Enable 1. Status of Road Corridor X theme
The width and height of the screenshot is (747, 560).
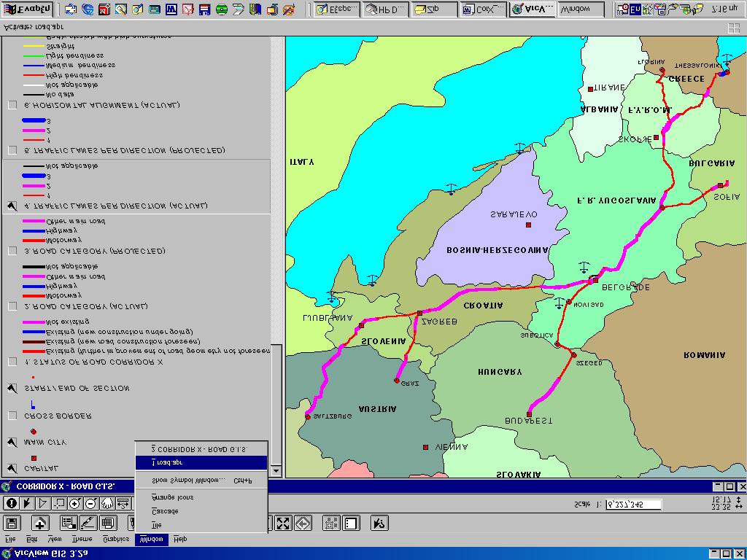coord(13,362)
